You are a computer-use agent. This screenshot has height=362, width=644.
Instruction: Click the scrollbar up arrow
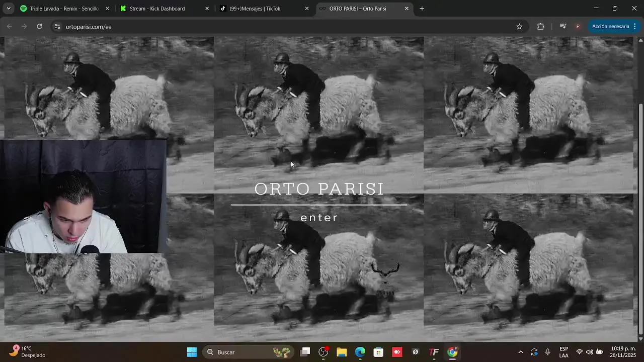tap(640, 40)
